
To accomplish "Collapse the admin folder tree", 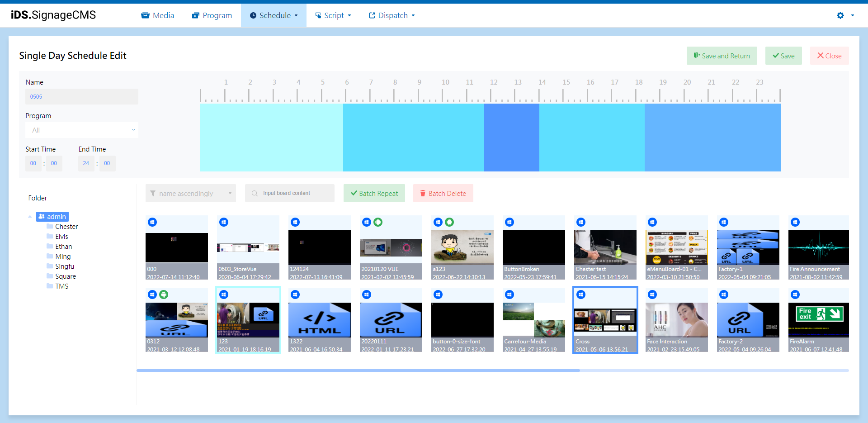I will click(30, 217).
